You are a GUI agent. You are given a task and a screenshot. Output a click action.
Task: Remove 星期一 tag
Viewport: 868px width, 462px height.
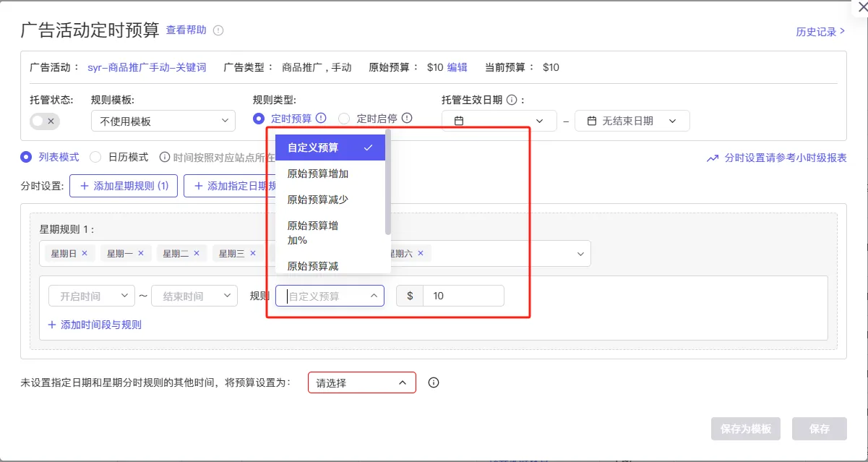tap(141, 253)
